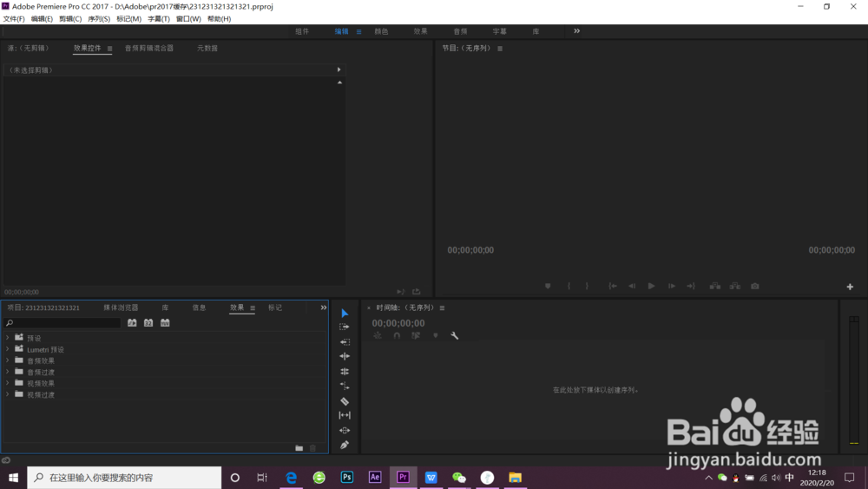Screen dimensions: 868x489
Task: Expand the 视频效果 folder
Action: click(x=7, y=383)
